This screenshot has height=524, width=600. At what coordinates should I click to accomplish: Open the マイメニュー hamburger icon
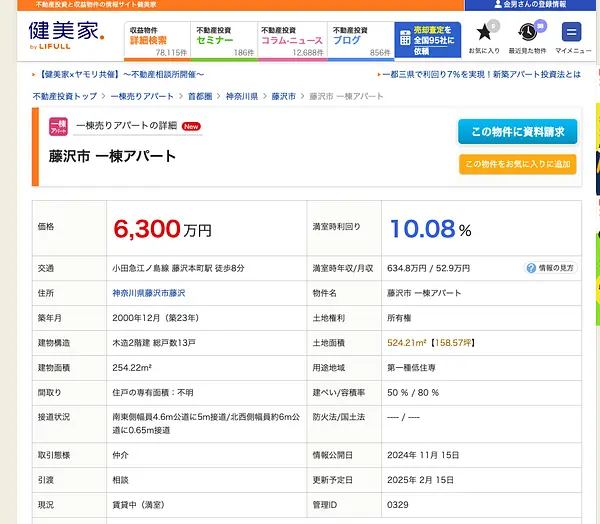tap(571, 32)
